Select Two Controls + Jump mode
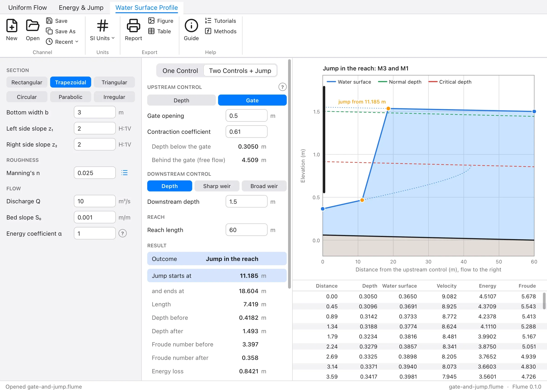This screenshot has width=547, height=392. click(x=240, y=71)
